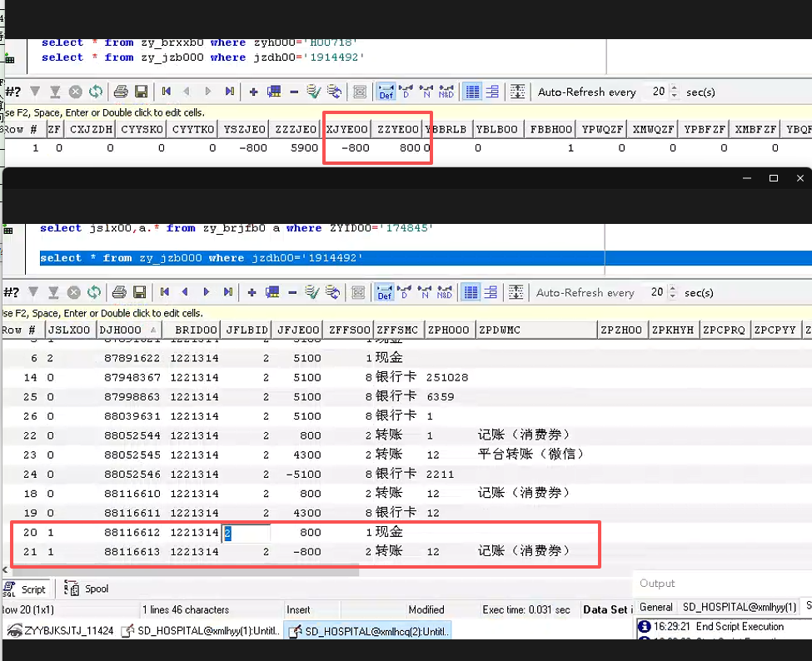Image resolution: width=812 pixels, height=661 pixels.
Task: Open SD_HOSPITAL@xmlhyy(1) tab in Output panel
Action: (x=739, y=607)
